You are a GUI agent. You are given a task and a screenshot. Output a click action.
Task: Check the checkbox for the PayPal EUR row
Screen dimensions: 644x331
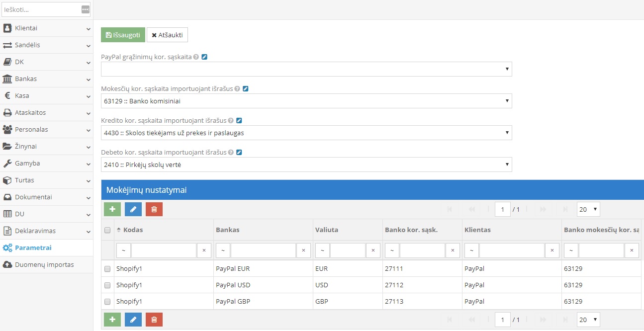pyautogui.click(x=108, y=268)
